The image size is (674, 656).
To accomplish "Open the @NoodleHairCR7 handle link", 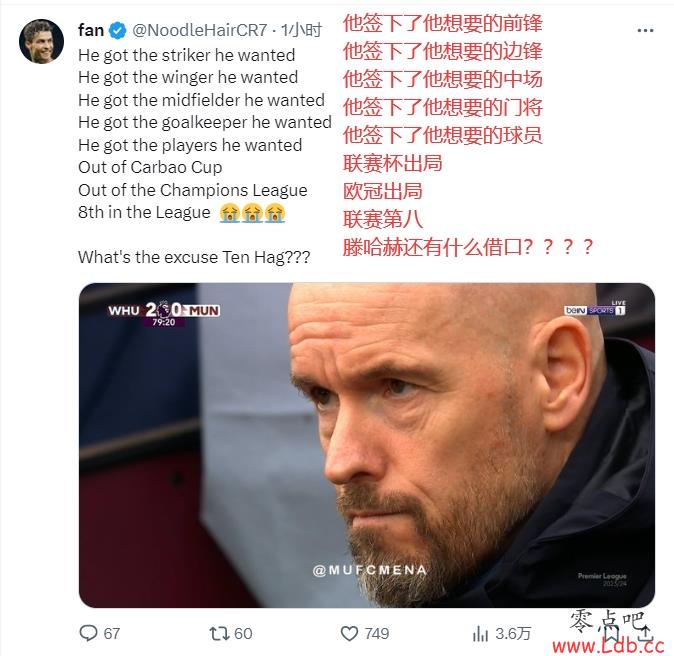I will [200, 30].
